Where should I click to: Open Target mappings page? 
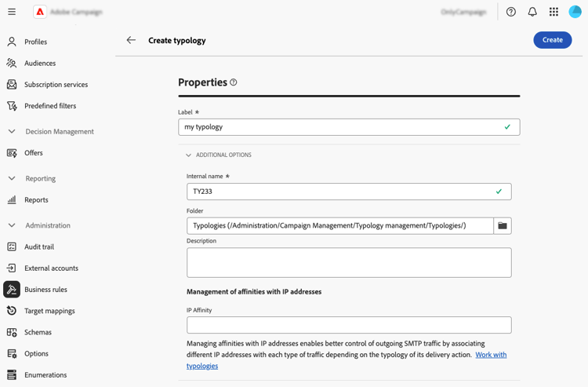tap(49, 311)
